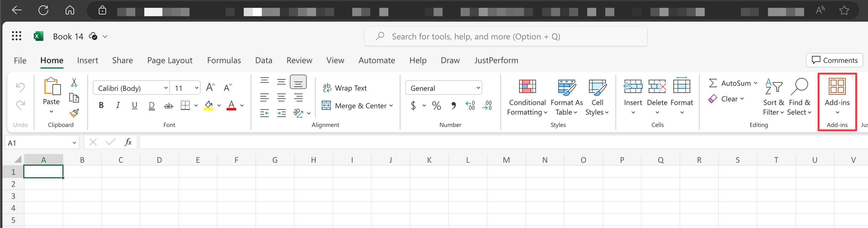Viewport: 868px width, 228px height.
Task: Click the Add-ins button
Action: tap(837, 97)
